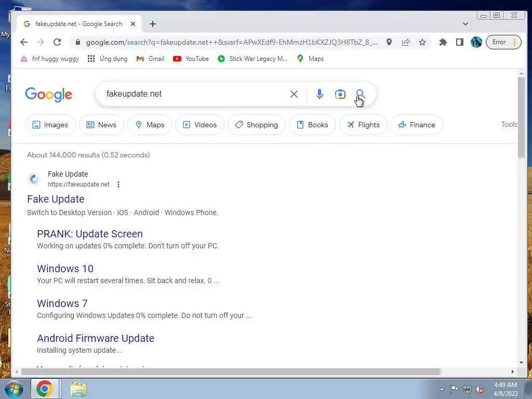The image size is (532, 399).
Task: Switch to Books results
Action: 312,125
